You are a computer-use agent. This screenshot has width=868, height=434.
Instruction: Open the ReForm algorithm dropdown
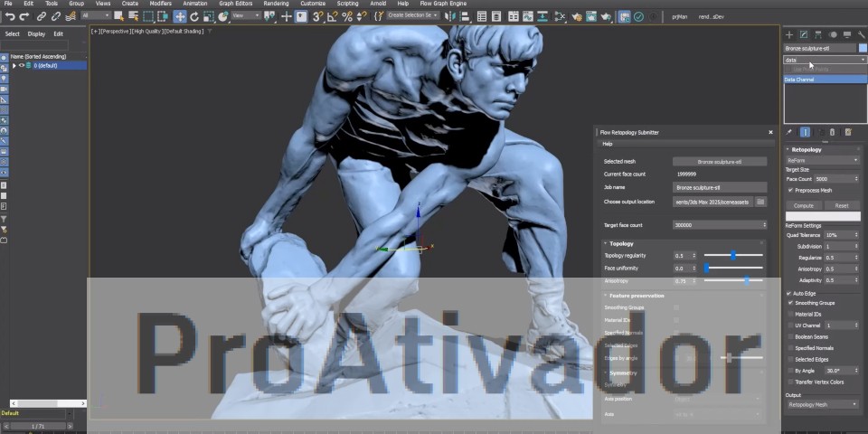pos(823,160)
